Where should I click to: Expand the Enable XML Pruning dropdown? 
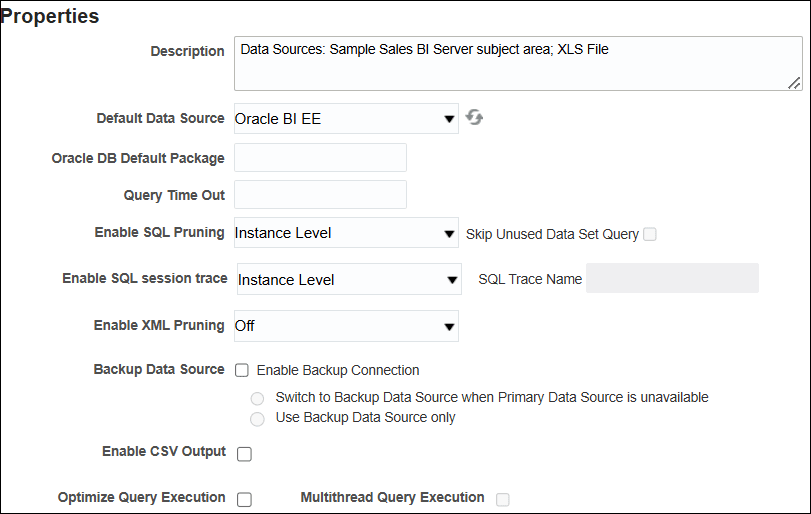click(346, 326)
